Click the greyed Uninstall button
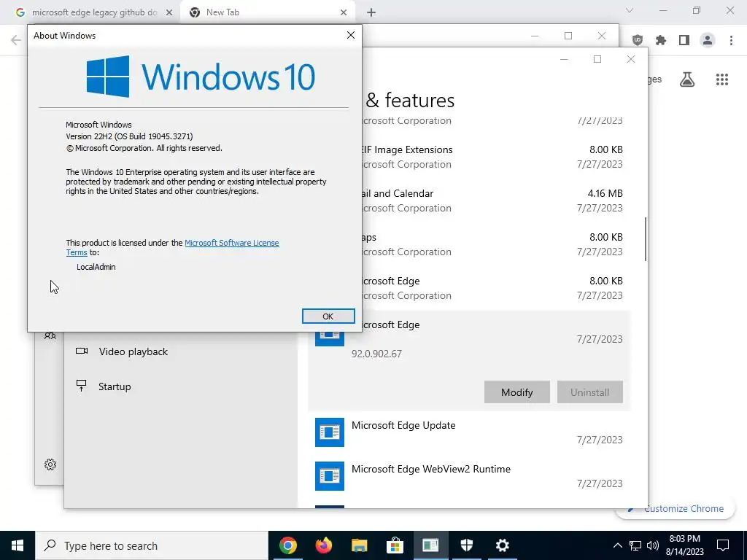 pos(589,392)
